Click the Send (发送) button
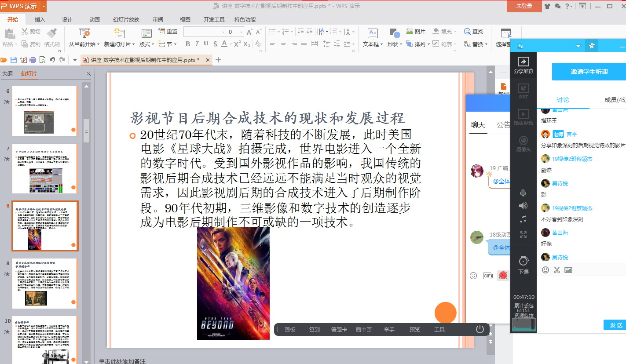This screenshot has height=364, width=626. (x=615, y=325)
